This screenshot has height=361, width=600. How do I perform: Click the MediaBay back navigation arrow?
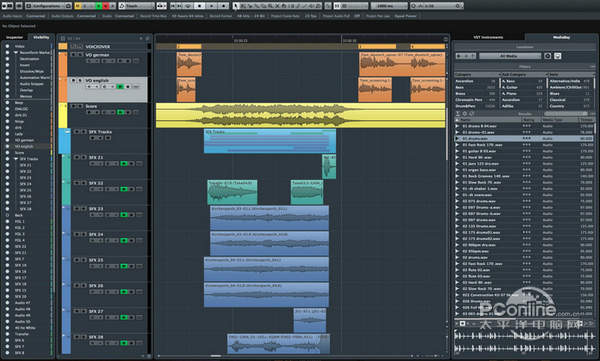click(x=459, y=56)
